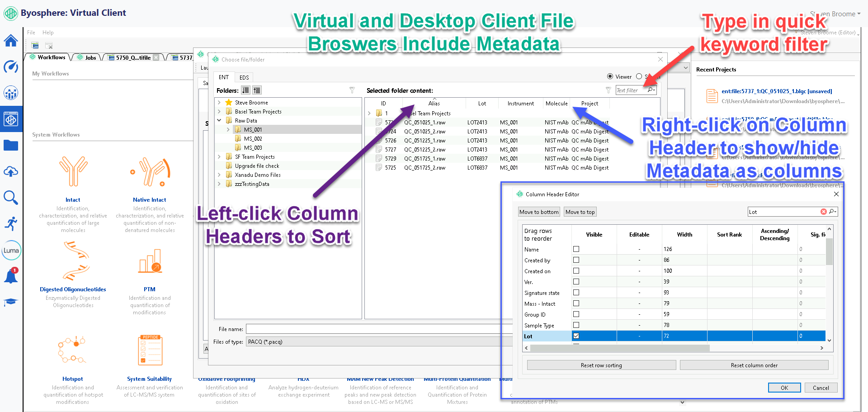Select the ENT tab in file chooser
The width and height of the screenshot is (868, 412).
(224, 77)
